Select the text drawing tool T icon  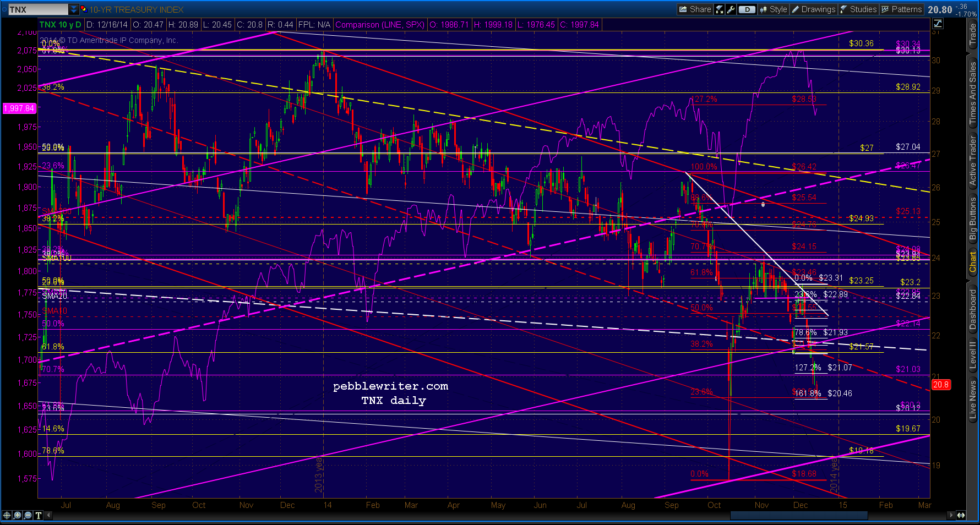[x=39, y=515]
